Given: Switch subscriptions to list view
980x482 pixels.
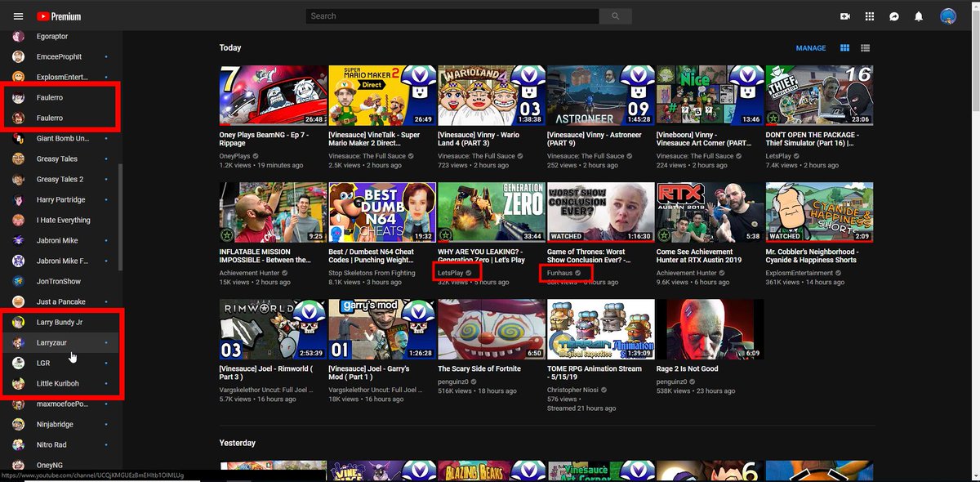Looking at the screenshot, I should point(865,48).
